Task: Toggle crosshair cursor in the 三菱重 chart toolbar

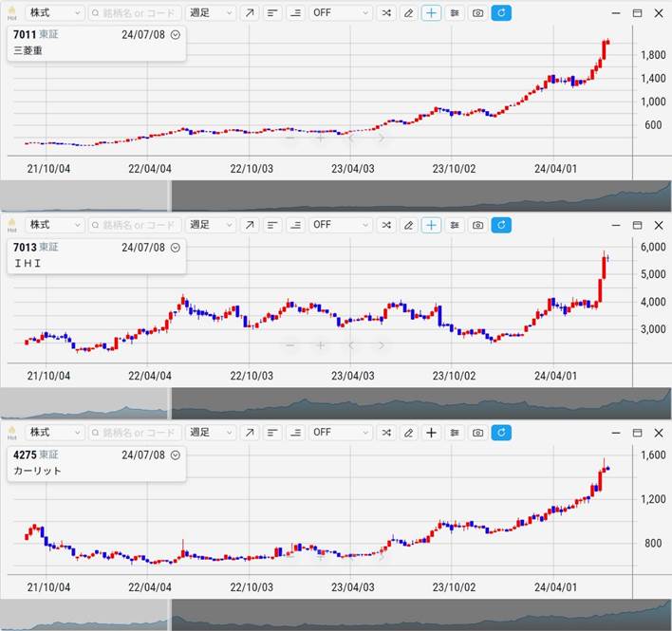Action: (431, 13)
